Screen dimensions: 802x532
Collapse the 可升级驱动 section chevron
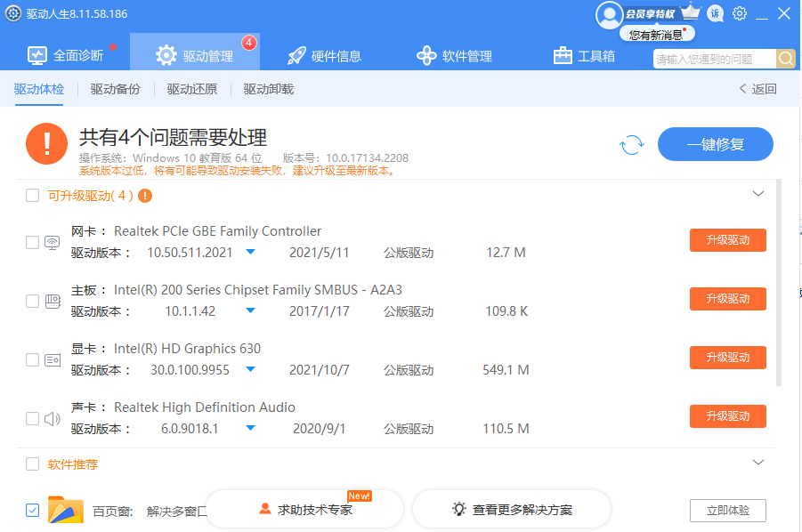pos(758,192)
